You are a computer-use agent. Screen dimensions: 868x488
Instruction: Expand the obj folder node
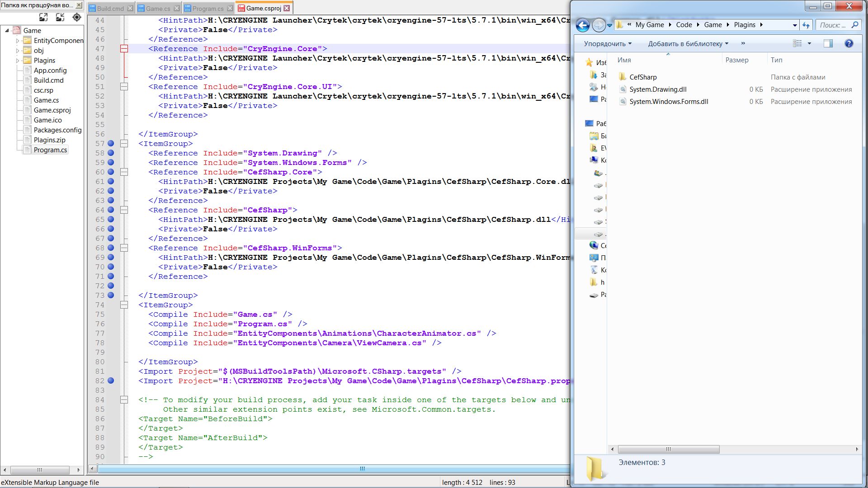[18, 50]
